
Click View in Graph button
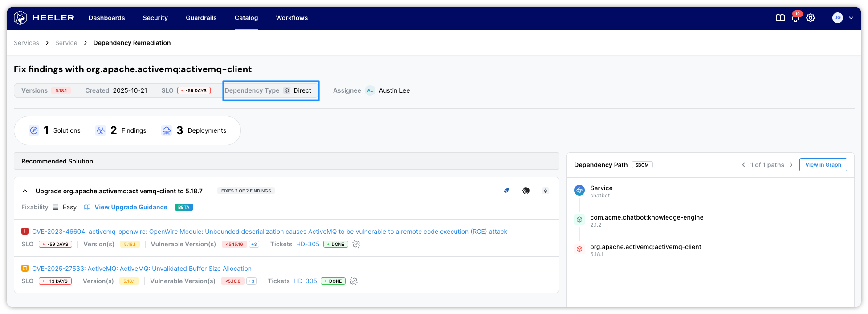pos(823,165)
